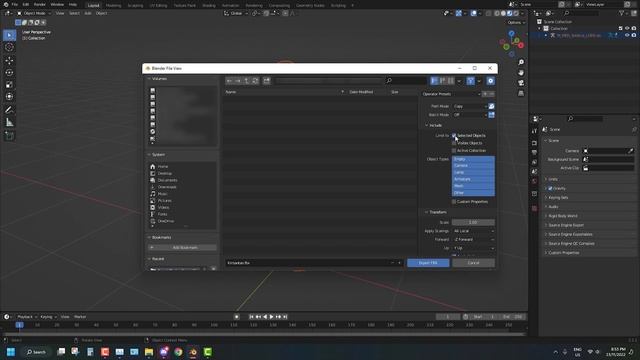Viewport: 640px width, 360px height.
Task: Switch to Layout workspace tab
Action: pyautogui.click(x=93, y=5)
